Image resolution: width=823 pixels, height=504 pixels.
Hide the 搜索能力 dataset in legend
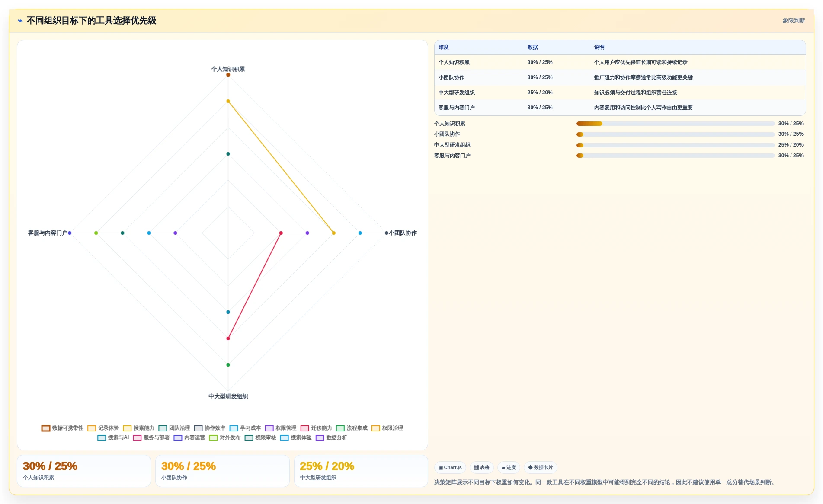point(139,428)
